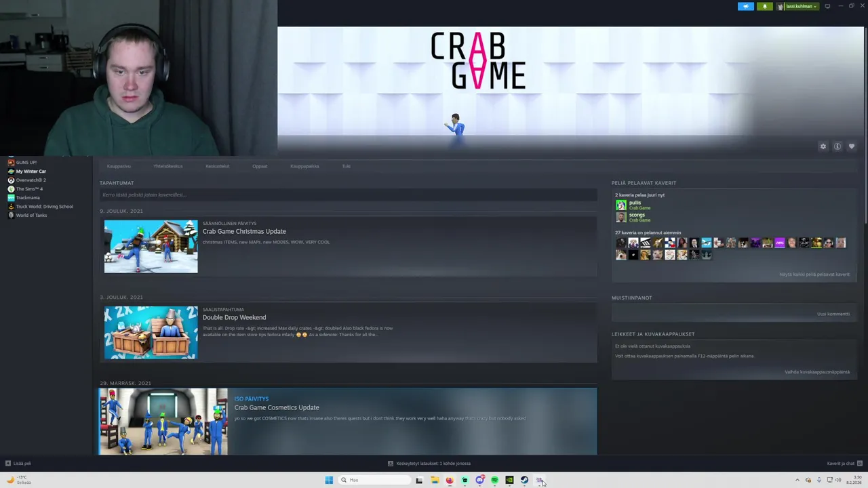Select World of Tanks in library list
Image resolution: width=868 pixels, height=488 pixels.
[x=31, y=216]
